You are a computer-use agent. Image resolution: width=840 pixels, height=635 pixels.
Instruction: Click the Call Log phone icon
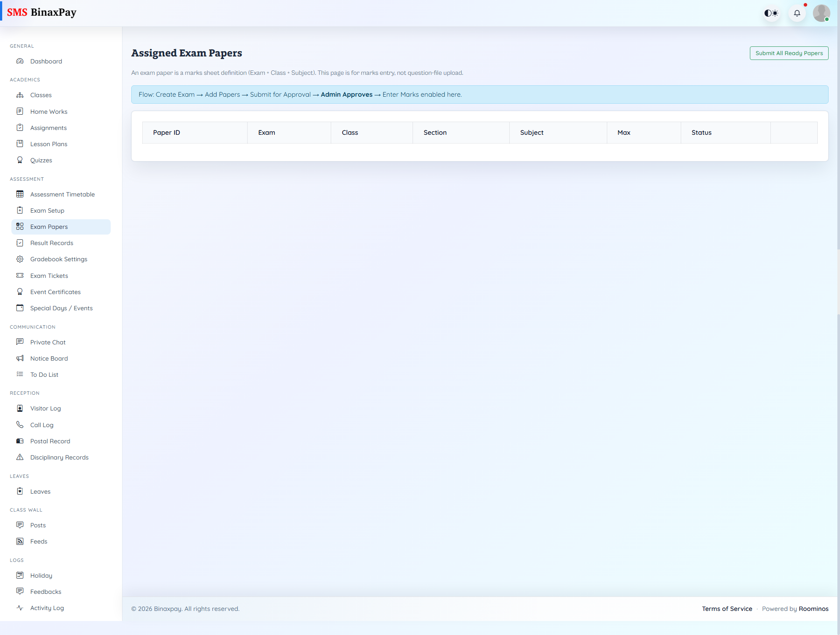coord(20,425)
